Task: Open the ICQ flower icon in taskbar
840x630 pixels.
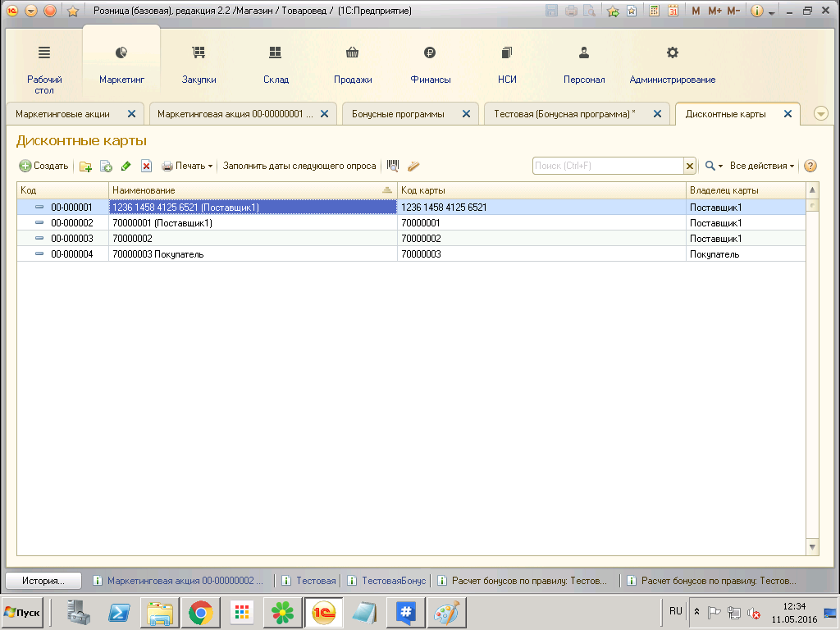Action: [x=282, y=613]
